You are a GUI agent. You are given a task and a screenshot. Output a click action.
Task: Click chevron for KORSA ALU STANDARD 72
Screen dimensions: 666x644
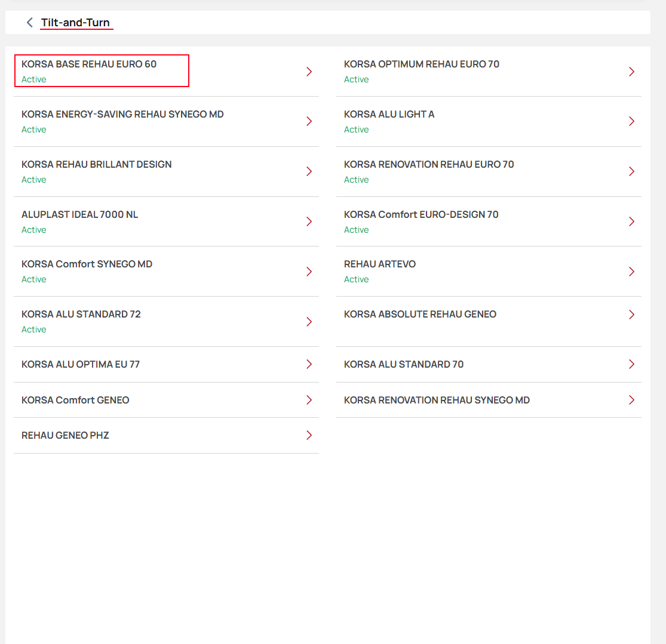[309, 322]
